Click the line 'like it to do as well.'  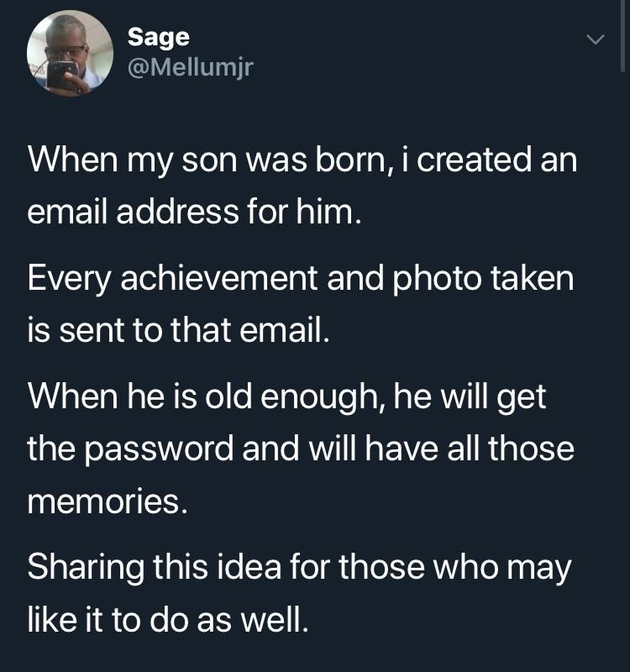tap(168, 620)
